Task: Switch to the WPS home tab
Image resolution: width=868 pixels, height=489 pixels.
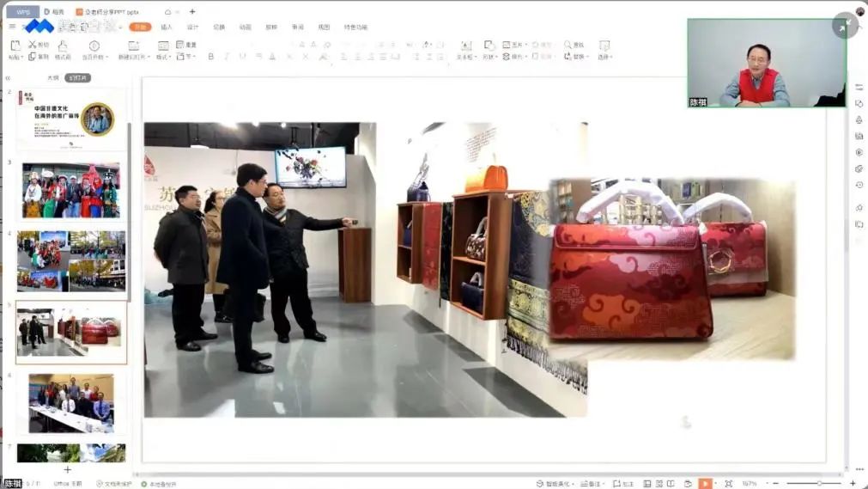Action: click(22, 12)
